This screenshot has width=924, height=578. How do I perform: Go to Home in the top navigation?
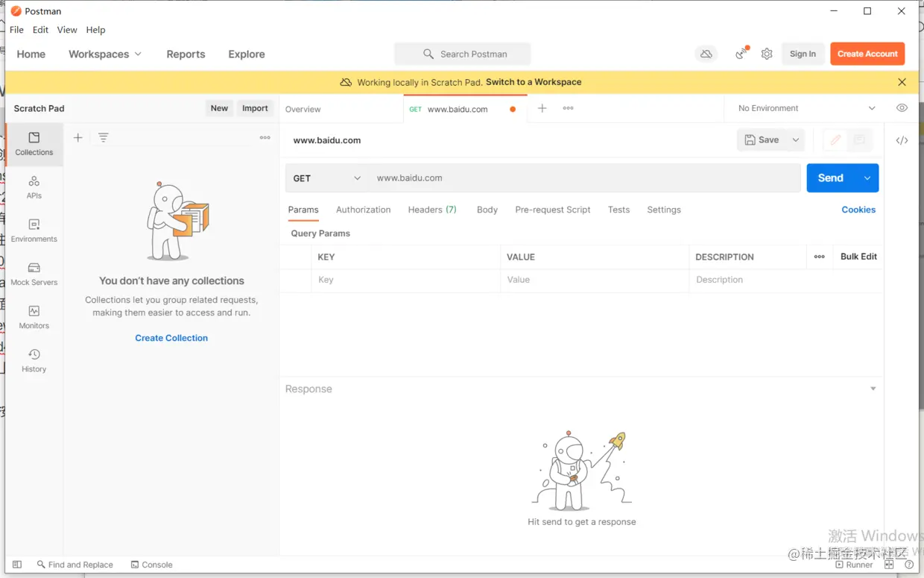(x=31, y=54)
